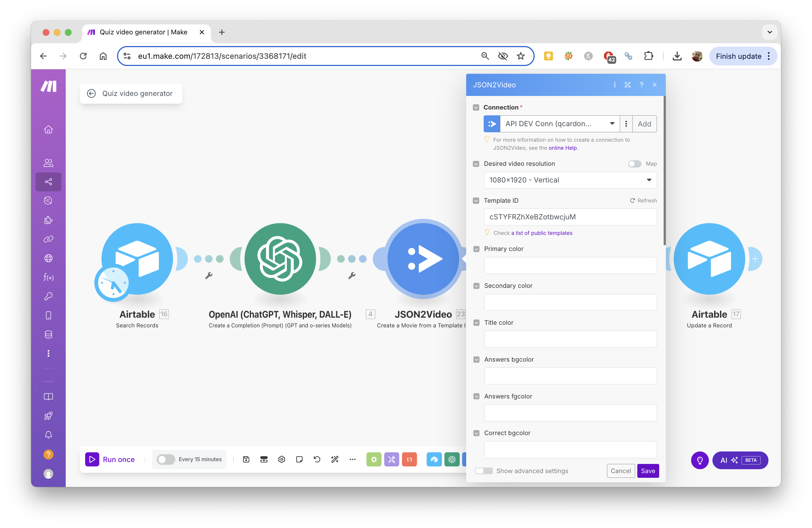Viewport: 812px width, 528px height.
Task: Toggle the Secondary color field checkbox
Action: coord(476,286)
